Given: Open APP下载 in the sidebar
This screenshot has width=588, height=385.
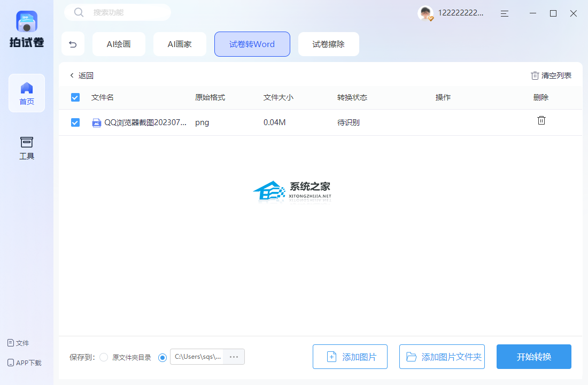Looking at the screenshot, I should pyautogui.click(x=24, y=363).
